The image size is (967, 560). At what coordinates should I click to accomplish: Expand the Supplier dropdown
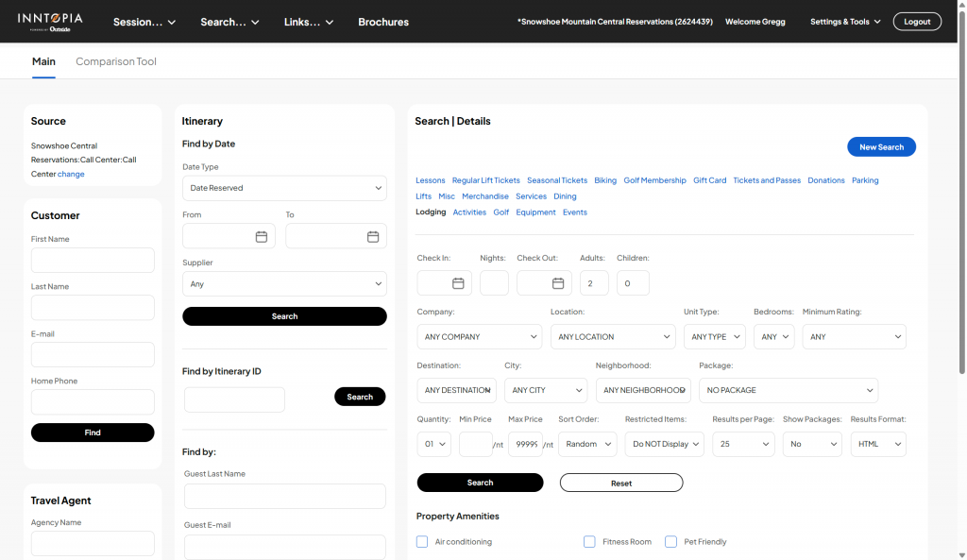pos(284,284)
